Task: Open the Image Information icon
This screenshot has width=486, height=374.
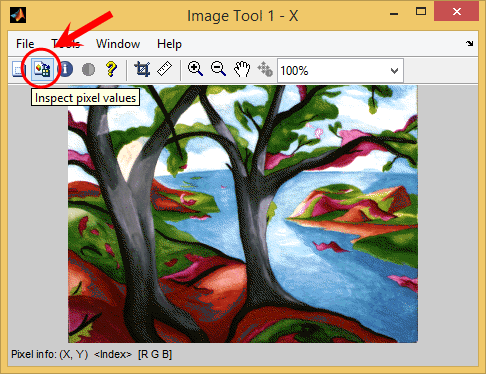Action: tap(66, 69)
